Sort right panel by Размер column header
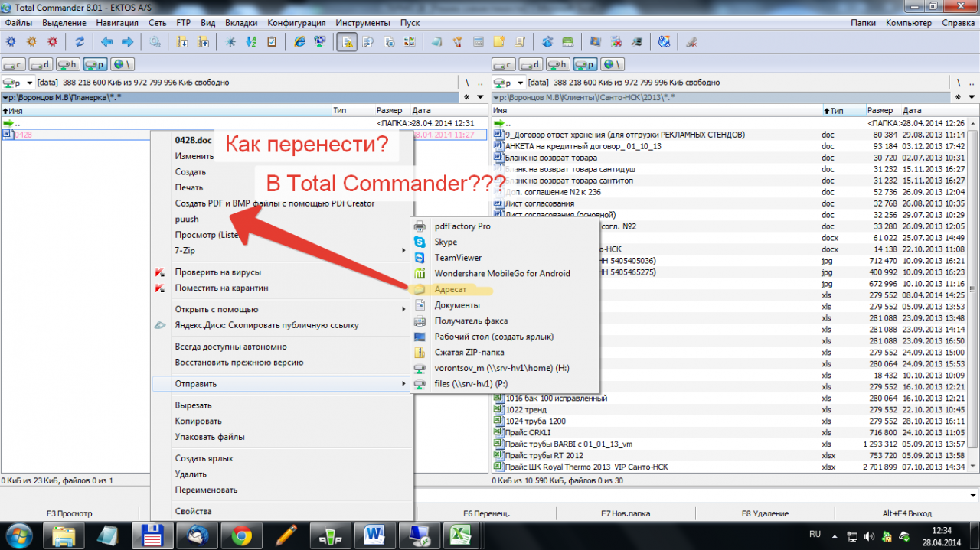This screenshot has width=980, height=550. coord(880,111)
